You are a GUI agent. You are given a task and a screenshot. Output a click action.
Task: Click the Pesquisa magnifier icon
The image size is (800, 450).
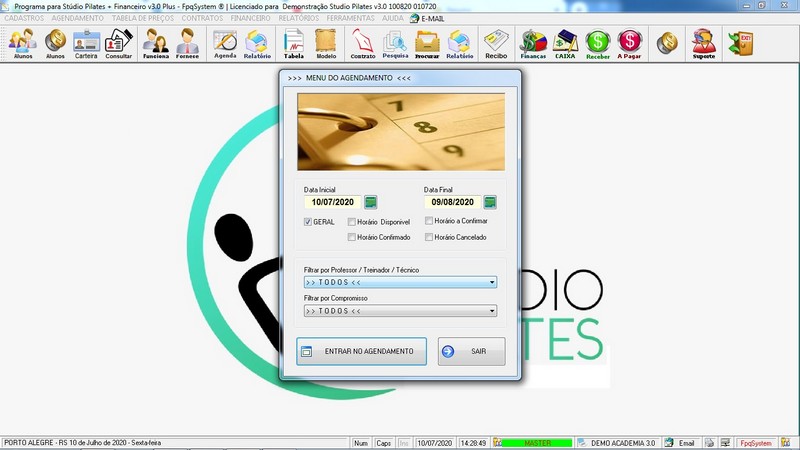click(395, 44)
